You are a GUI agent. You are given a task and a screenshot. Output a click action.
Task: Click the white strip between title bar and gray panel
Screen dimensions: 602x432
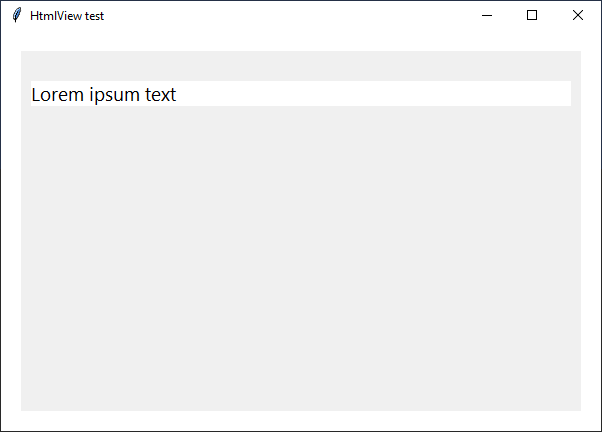(x=301, y=40)
